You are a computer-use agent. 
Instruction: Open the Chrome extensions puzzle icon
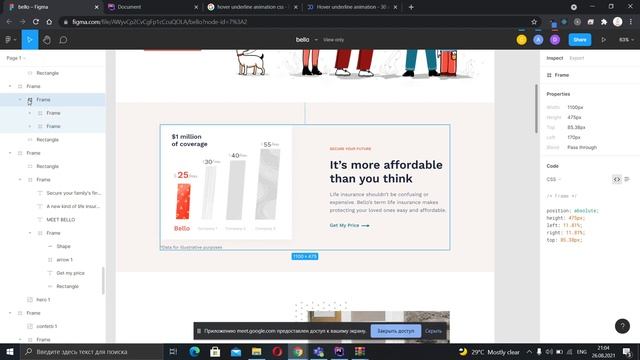pyautogui.click(x=604, y=22)
